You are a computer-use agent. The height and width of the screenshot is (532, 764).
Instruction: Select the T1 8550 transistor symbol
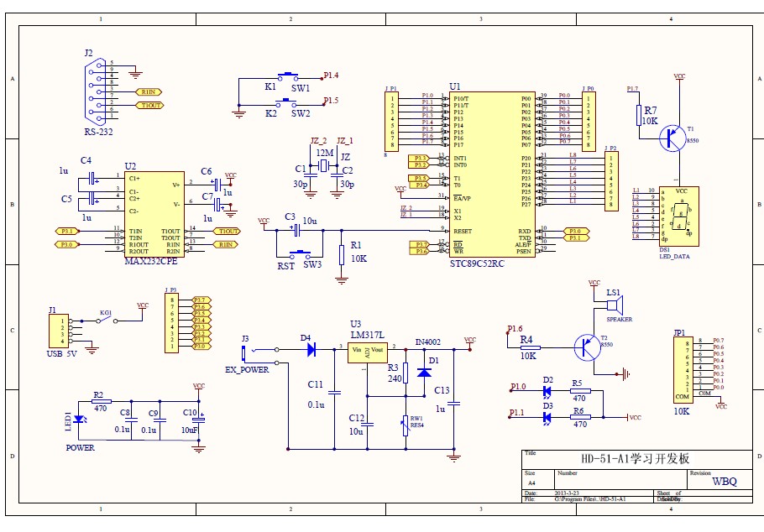pos(672,138)
